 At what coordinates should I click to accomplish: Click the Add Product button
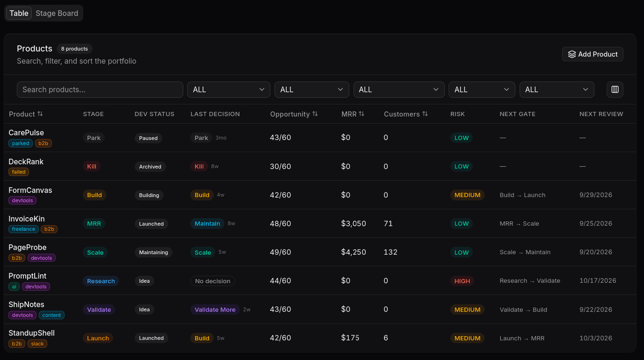tap(593, 54)
